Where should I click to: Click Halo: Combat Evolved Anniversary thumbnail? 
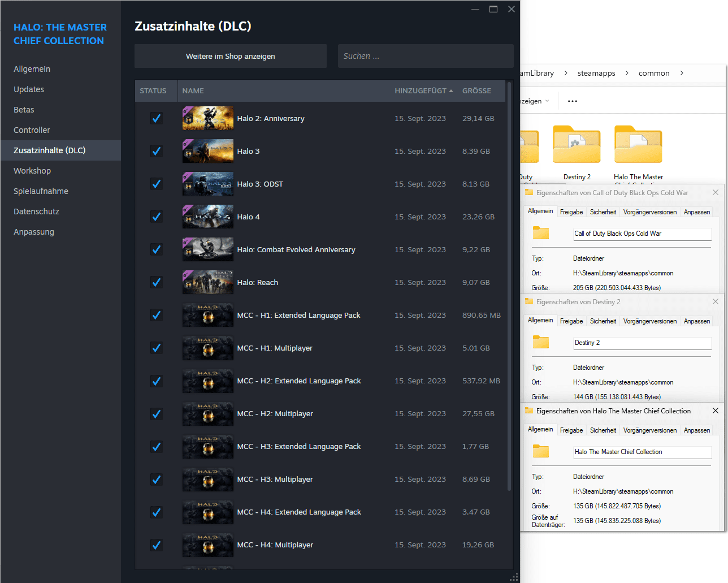click(207, 249)
